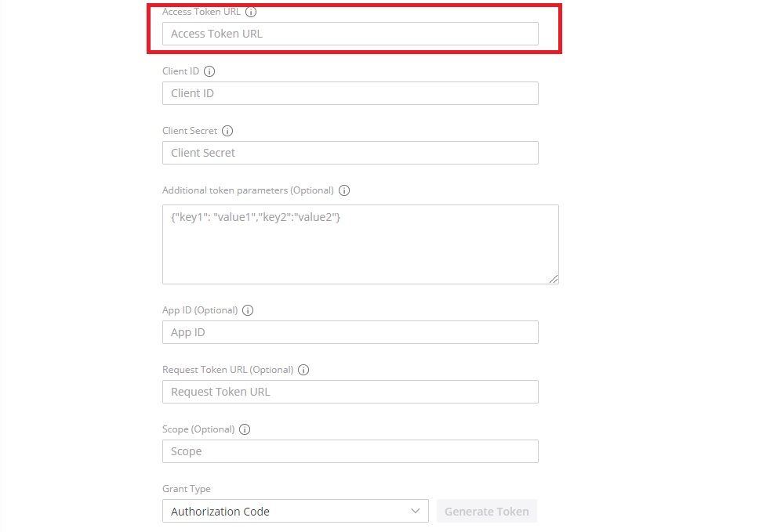Viewport: 759px width, 532px height.
Task: Click the Scope (Optional) info icon
Action: (245, 429)
